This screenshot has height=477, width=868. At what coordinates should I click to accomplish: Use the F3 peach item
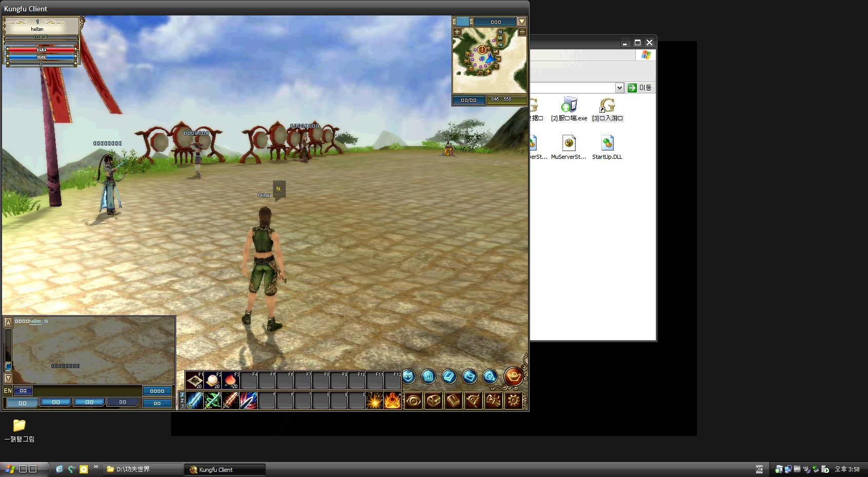(231, 380)
